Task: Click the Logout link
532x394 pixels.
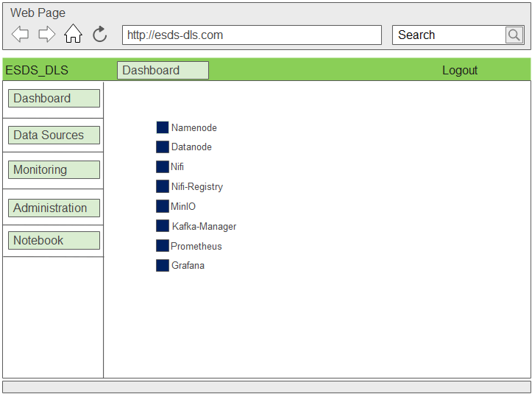Action: (x=460, y=71)
